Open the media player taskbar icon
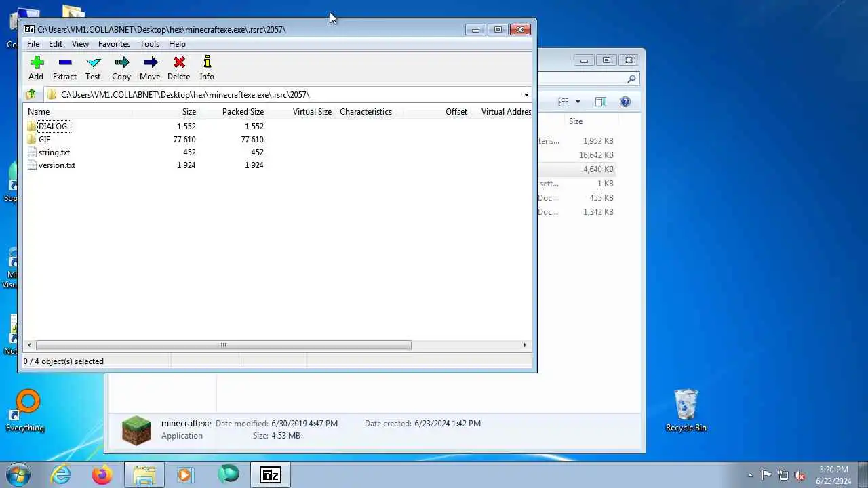The height and width of the screenshot is (488, 868). [185, 474]
